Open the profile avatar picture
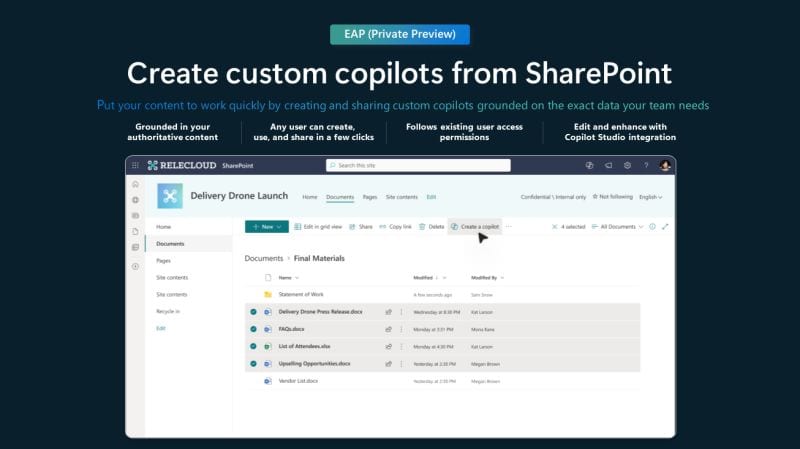This screenshot has width=800, height=449. click(665, 165)
